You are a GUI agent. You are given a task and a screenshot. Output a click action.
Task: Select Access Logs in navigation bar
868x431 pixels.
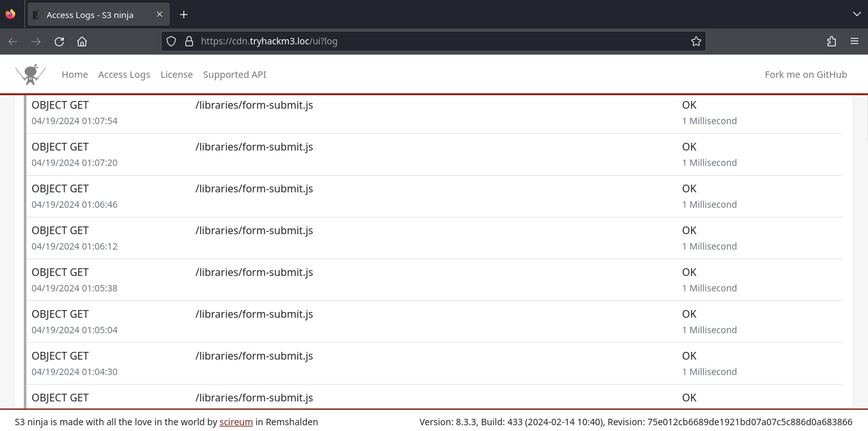tap(124, 75)
